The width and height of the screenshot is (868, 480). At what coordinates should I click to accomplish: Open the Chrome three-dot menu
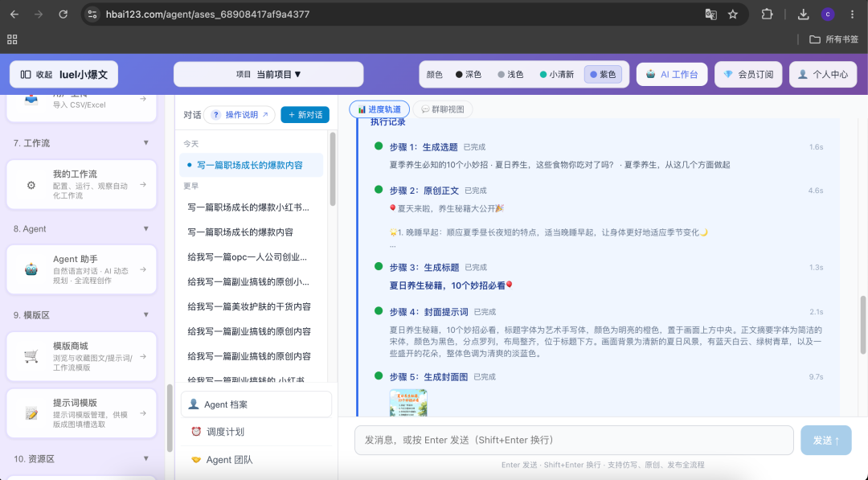pyautogui.click(x=852, y=14)
